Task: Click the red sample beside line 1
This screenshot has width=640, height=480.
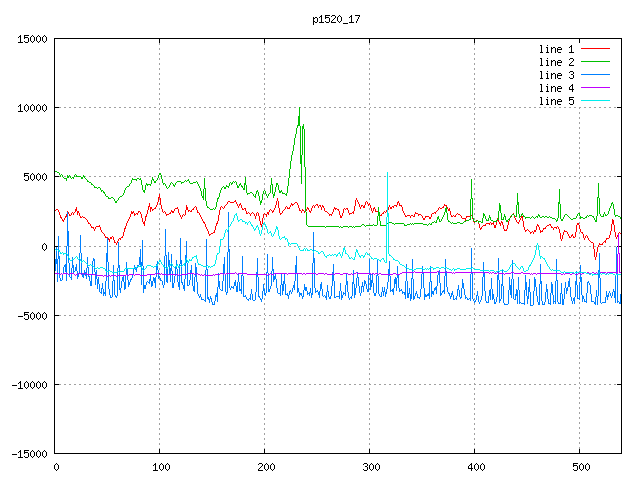Action: (596, 49)
